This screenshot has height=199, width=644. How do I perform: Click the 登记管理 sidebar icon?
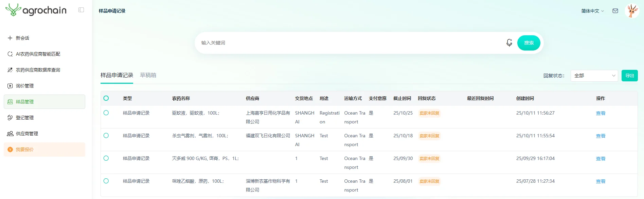[x=10, y=118]
